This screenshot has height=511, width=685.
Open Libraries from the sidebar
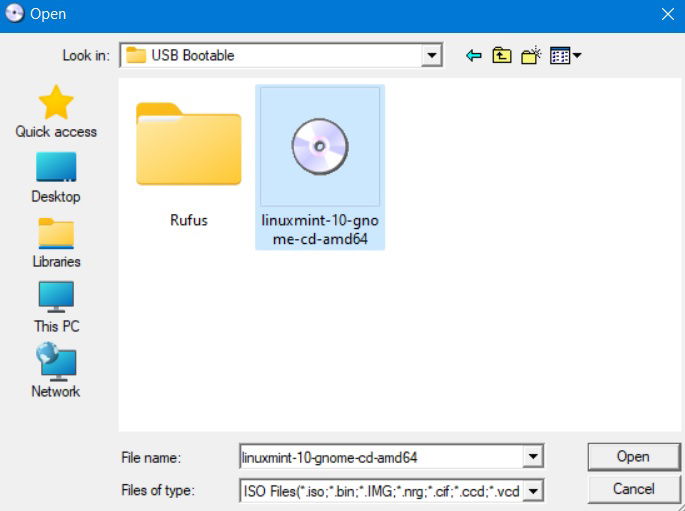pyautogui.click(x=56, y=243)
